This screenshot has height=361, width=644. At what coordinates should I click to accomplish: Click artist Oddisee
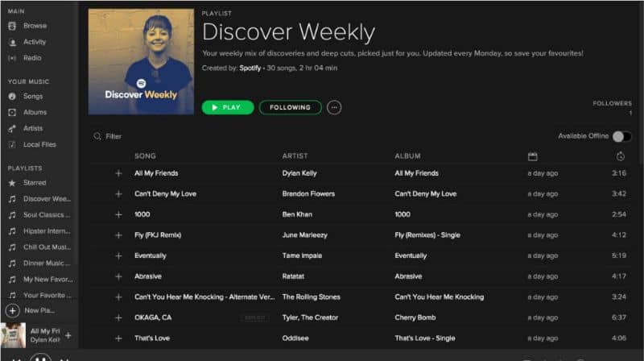[x=295, y=338]
